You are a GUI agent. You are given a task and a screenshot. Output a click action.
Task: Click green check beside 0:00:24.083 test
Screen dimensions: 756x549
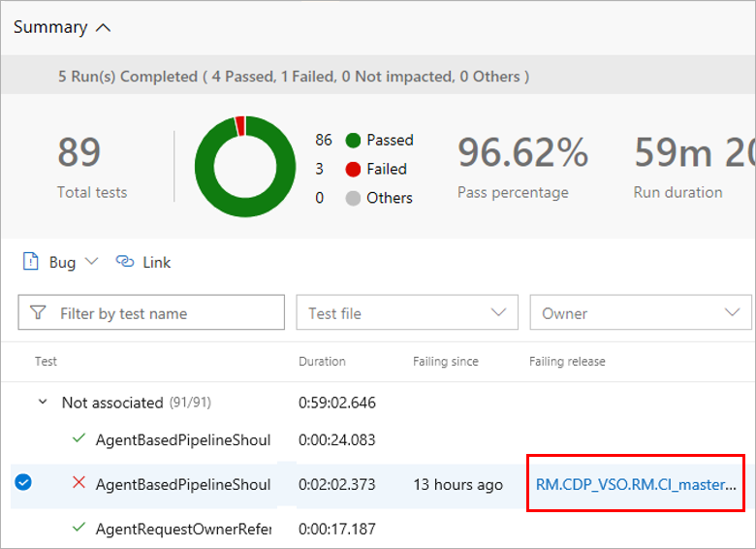(79, 438)
